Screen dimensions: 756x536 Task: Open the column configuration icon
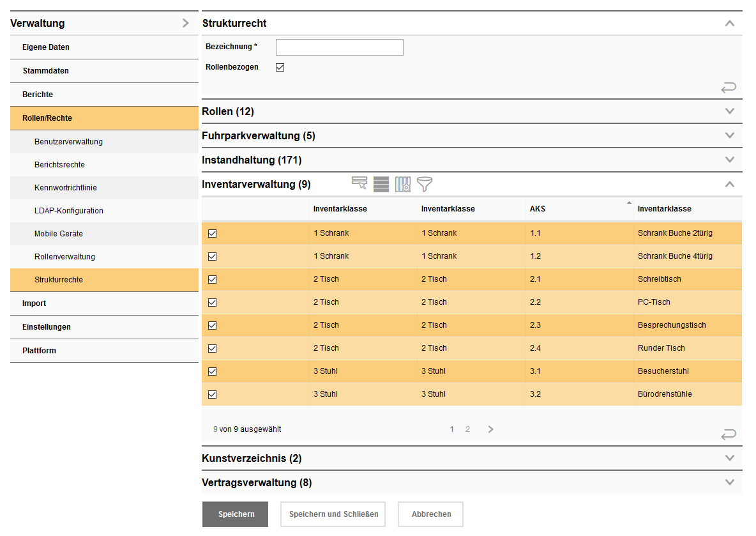[402, 184]
